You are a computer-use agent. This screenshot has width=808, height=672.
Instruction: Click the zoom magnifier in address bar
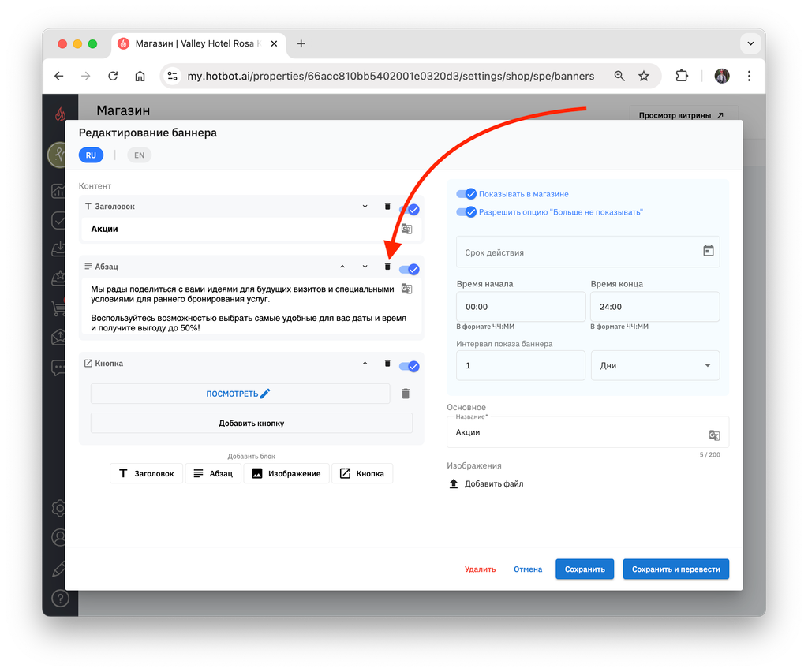pyautogui.click(x=619, y=77)
